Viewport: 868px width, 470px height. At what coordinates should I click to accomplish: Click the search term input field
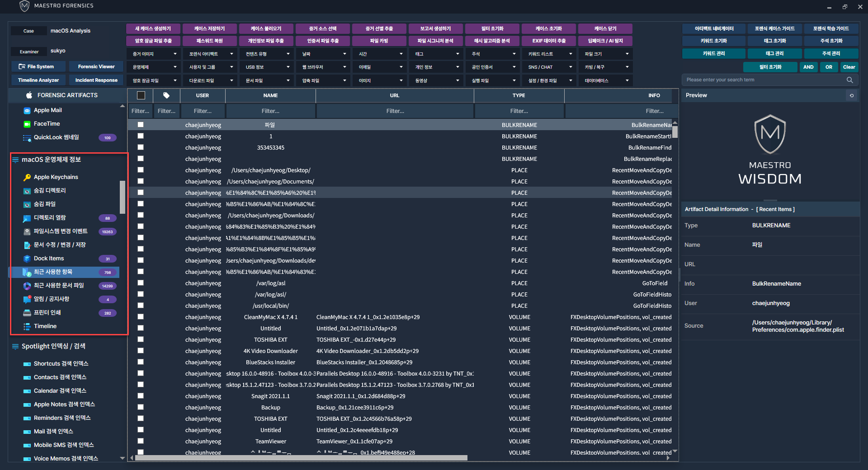tap(764, 80)
